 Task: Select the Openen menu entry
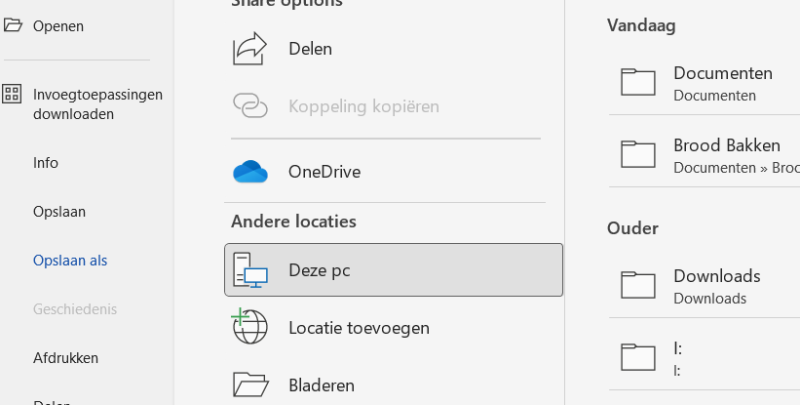click(x=58, y=26)
